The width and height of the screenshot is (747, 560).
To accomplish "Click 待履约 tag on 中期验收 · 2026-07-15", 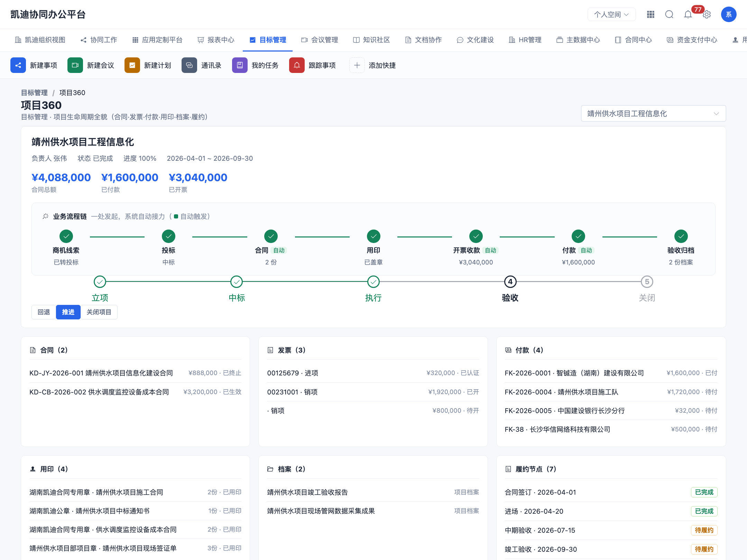I will pos(704,530).
